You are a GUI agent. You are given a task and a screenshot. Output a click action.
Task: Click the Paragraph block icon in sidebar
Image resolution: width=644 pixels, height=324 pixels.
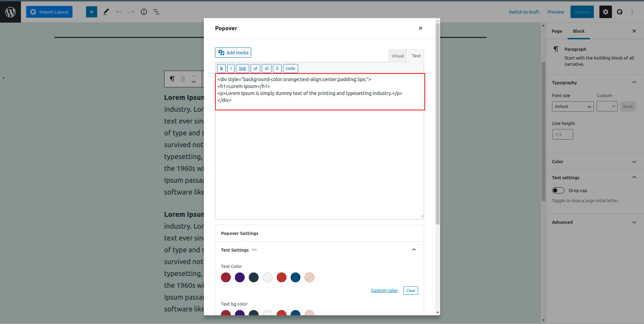556,49
